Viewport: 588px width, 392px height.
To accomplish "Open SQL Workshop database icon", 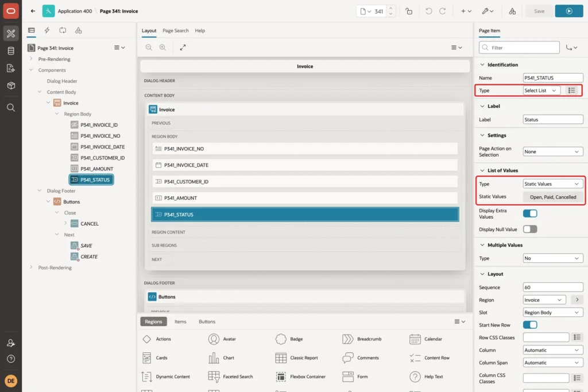I will tap(11, 51).
